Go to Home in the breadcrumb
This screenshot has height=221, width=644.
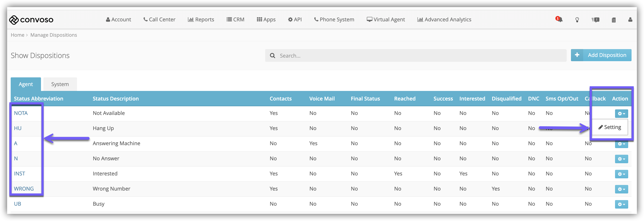pyautogui.click(x=17, y=35)
